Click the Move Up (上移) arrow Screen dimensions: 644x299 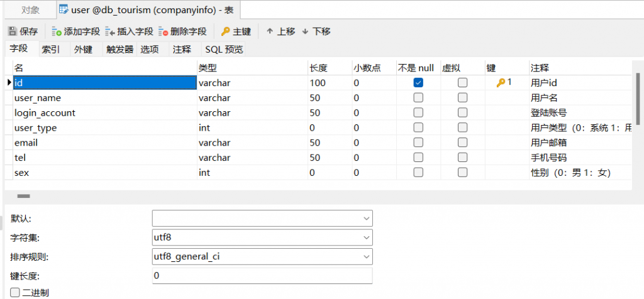click(270, 31)
